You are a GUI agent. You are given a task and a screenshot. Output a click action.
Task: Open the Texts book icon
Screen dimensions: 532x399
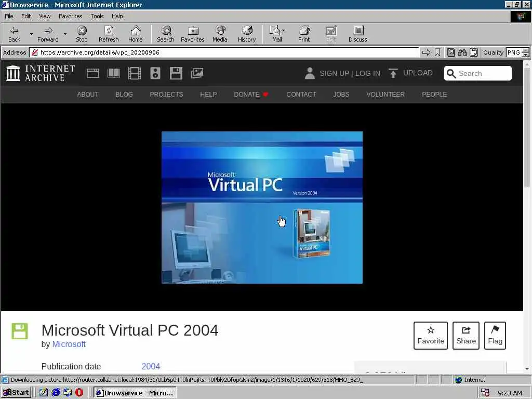114,73
